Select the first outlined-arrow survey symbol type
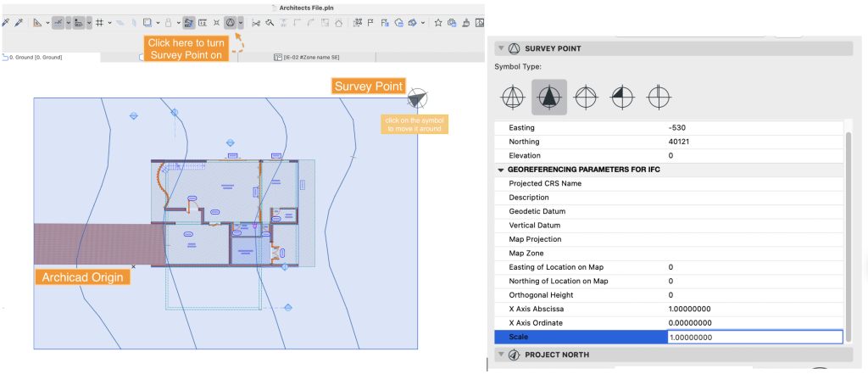 click(x=512, y=98)
